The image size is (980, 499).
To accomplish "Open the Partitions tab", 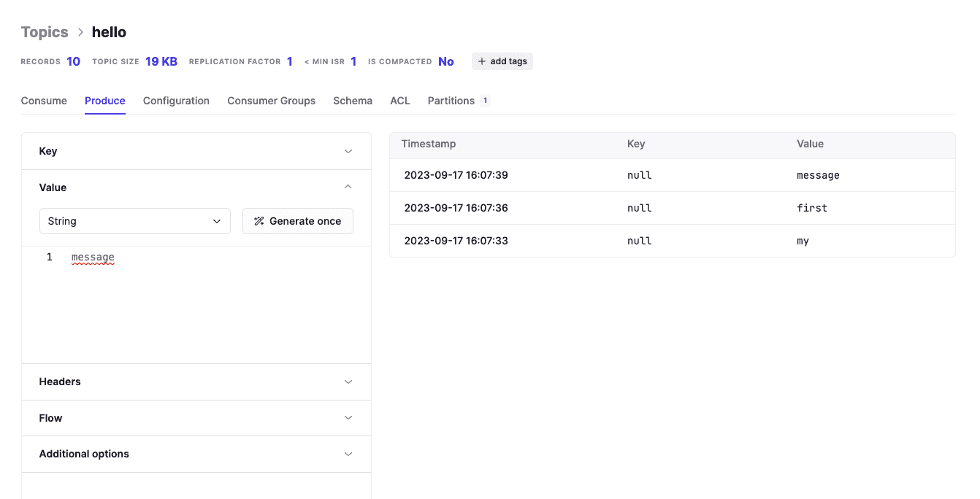I will pyautogui.click(x=451, y=101).
